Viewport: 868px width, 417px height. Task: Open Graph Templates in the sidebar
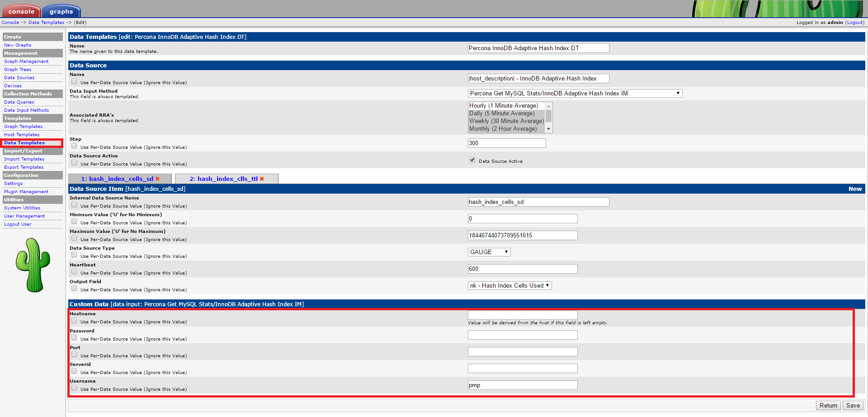coord(23,127)
